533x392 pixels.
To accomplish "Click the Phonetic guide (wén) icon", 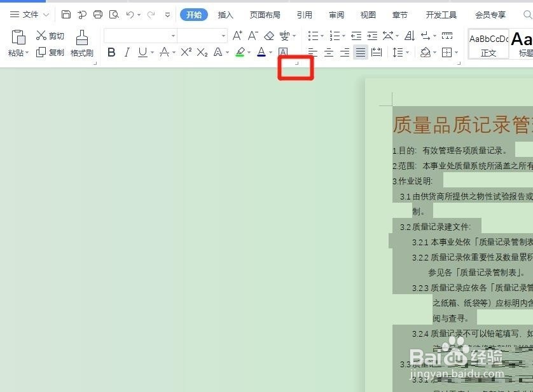I will click(284, 36).
